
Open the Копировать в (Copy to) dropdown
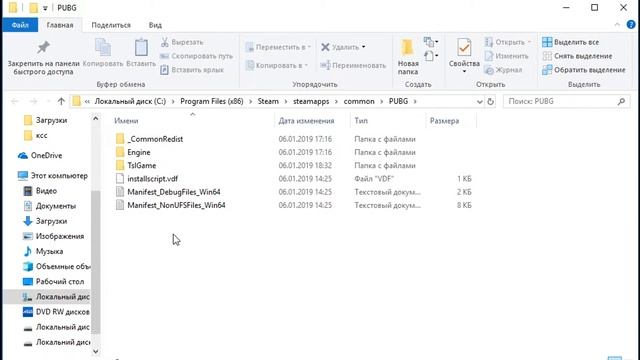pos(277,65)
